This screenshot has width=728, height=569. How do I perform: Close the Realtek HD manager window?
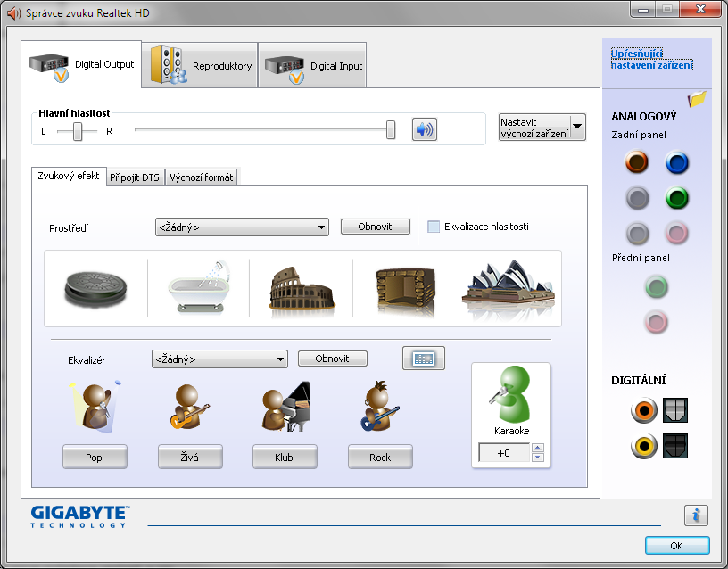point(700,9)
